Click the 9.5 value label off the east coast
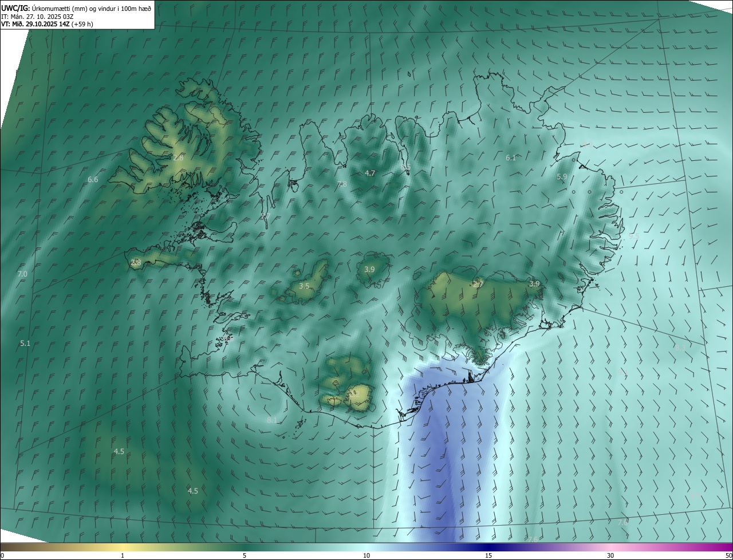 [634, 236]
